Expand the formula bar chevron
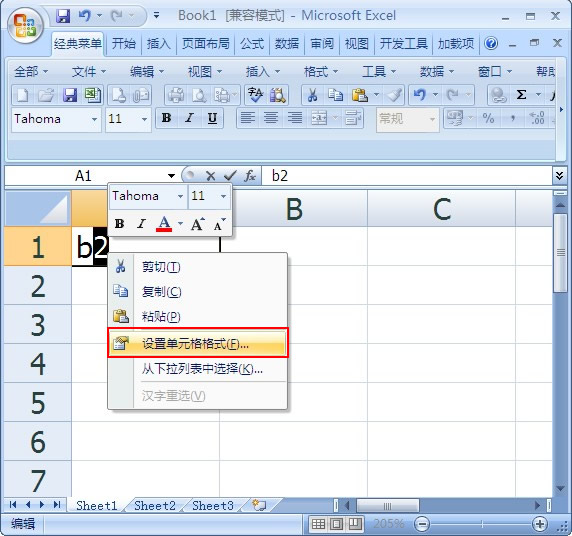The height and width of the screenshot is (536, 572). pyautogui.click(x=559, y=176)
